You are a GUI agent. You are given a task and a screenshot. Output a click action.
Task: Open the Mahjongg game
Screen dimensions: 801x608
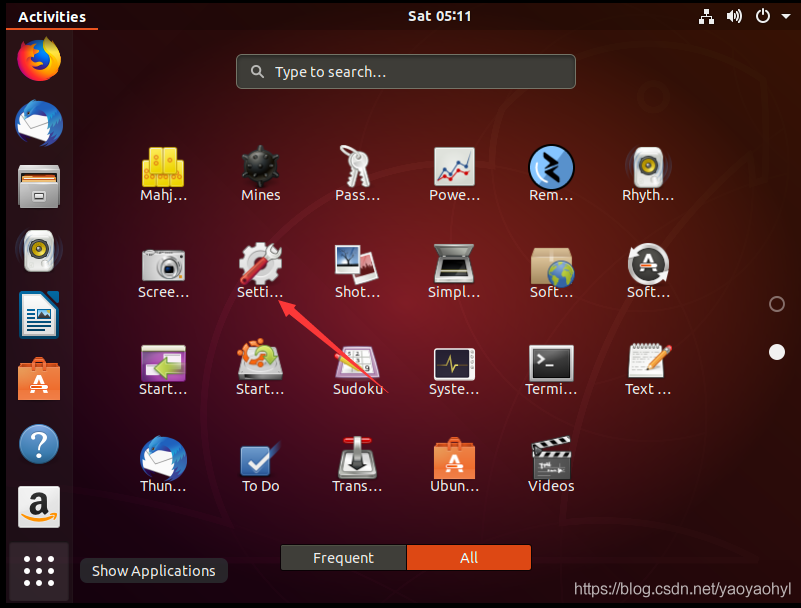pos(163,174)
